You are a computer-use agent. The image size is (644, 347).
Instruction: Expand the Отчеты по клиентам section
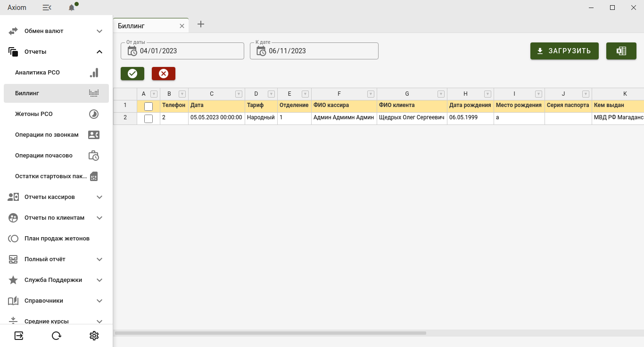[x=99, y=218]
